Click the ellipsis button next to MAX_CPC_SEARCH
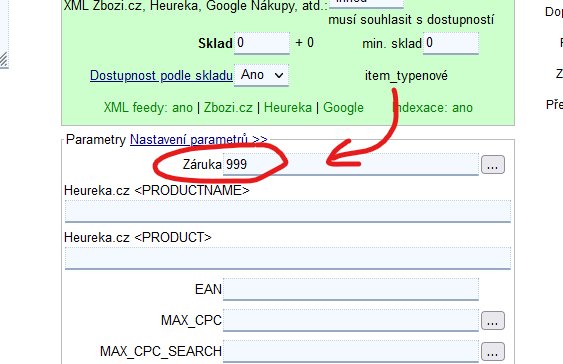Viewport: 563px width, 364px height. (493, 351)
